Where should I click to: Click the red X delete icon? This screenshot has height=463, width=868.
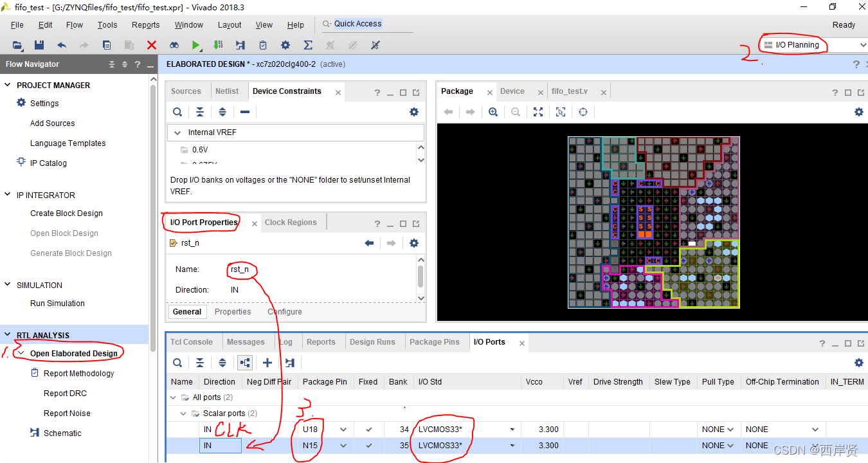point(152,45)
